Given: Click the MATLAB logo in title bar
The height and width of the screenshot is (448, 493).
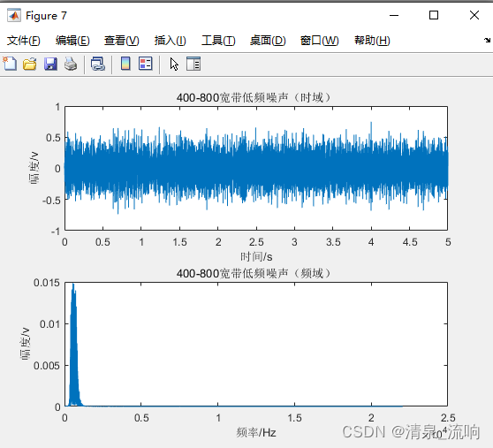Looking at the screenshot, I should tap(14, 15).
